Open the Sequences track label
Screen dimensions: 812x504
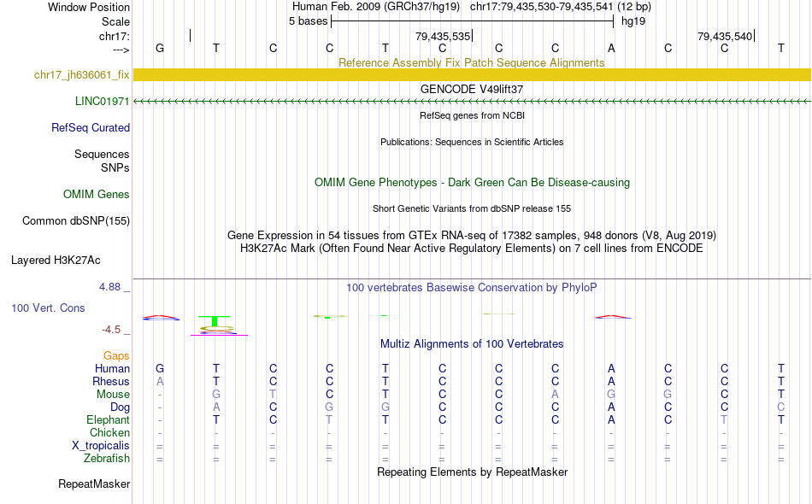102,155
